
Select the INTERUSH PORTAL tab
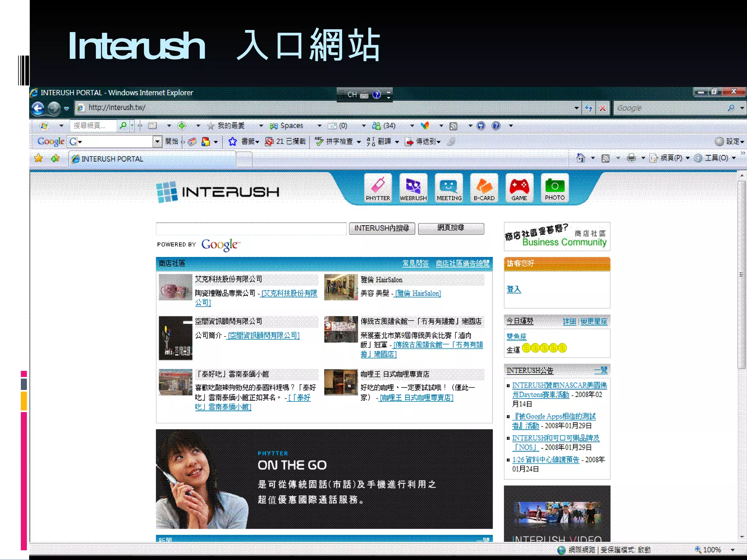click(152, 159)
